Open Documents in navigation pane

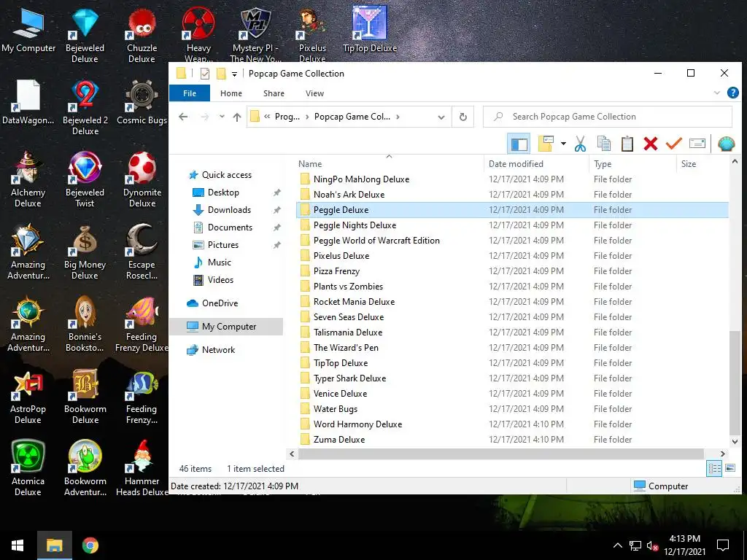click(230, 227)
